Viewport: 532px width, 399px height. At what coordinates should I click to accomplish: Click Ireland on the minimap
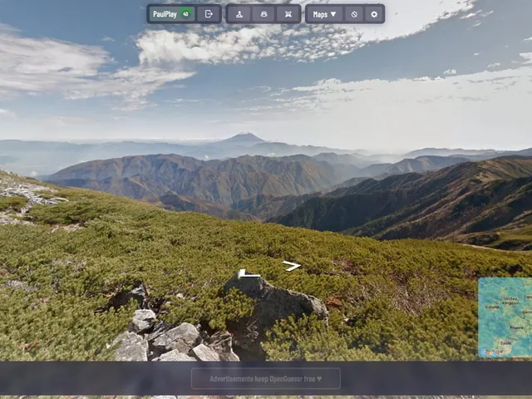[x=491, y=307]
